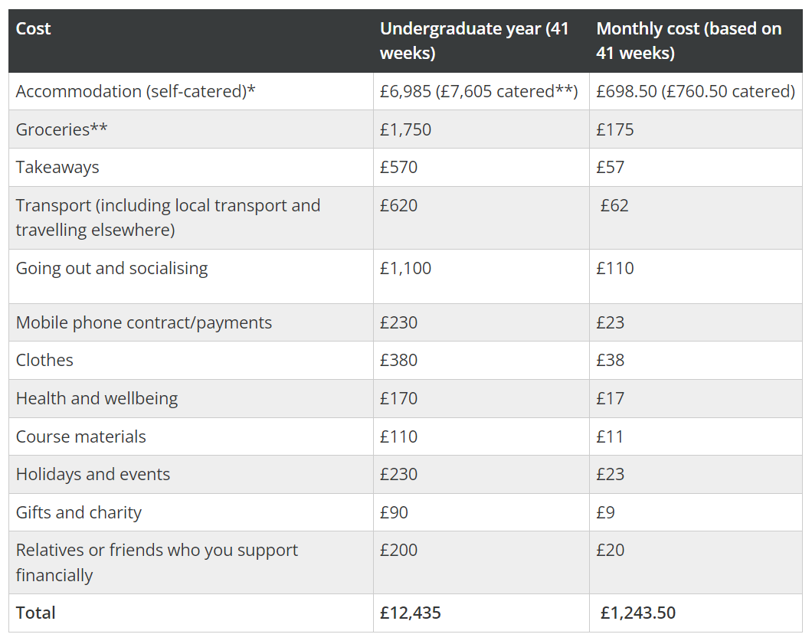Click the "Monthly cost" column header
This screenshot has height=644, width=812.
[x=689, y=41]
